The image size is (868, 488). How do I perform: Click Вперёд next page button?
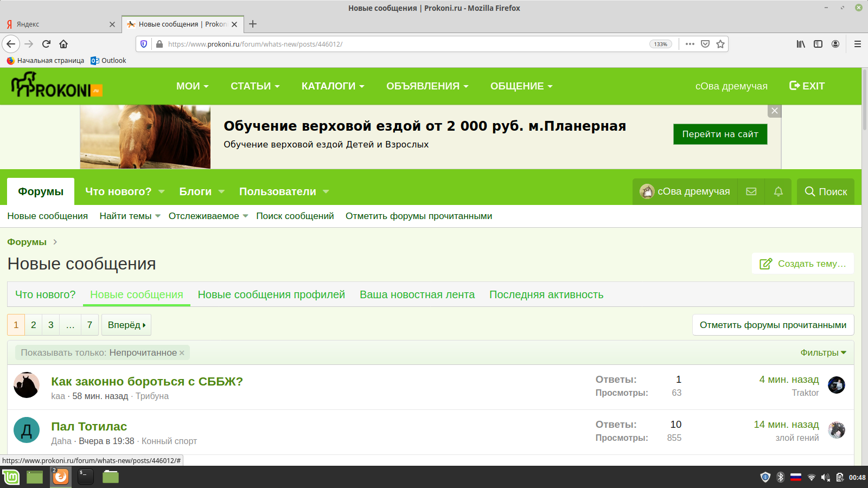(126, 325)
